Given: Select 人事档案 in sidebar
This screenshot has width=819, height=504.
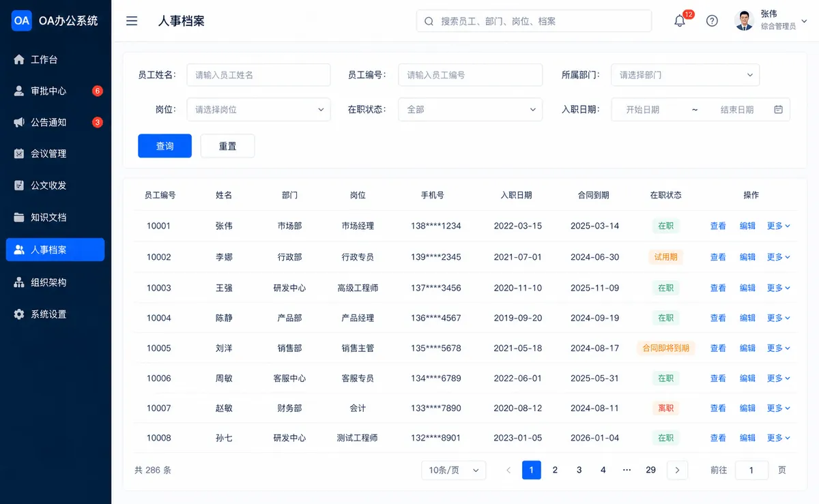Looking at the screenshot, I should coord(55,250).
